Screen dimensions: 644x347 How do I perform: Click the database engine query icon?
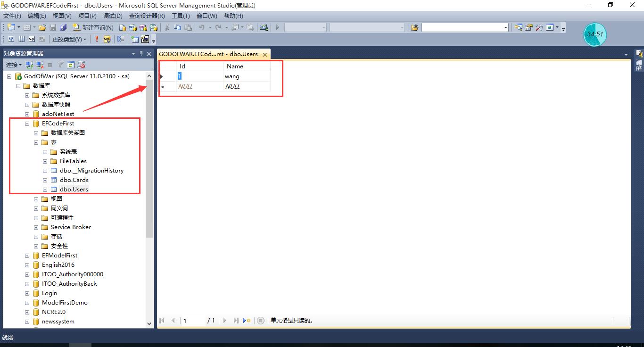click(122, 27)
